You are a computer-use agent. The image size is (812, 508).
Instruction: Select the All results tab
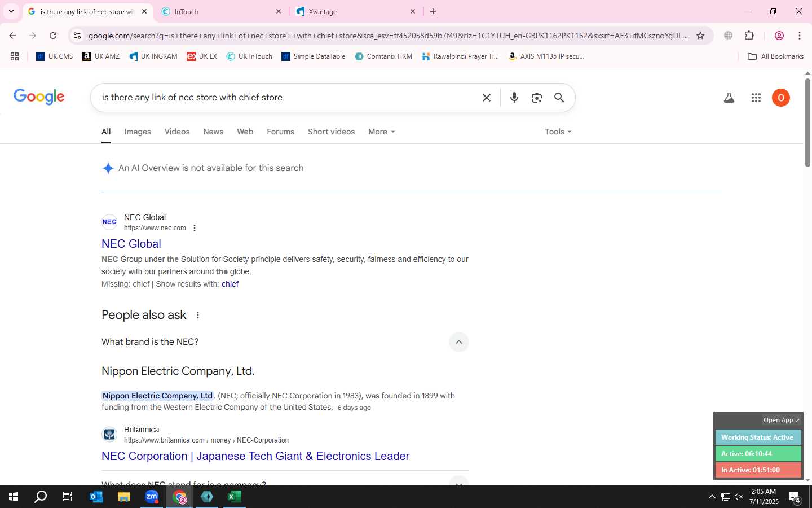pyautogui.click(x=106, y=132)
